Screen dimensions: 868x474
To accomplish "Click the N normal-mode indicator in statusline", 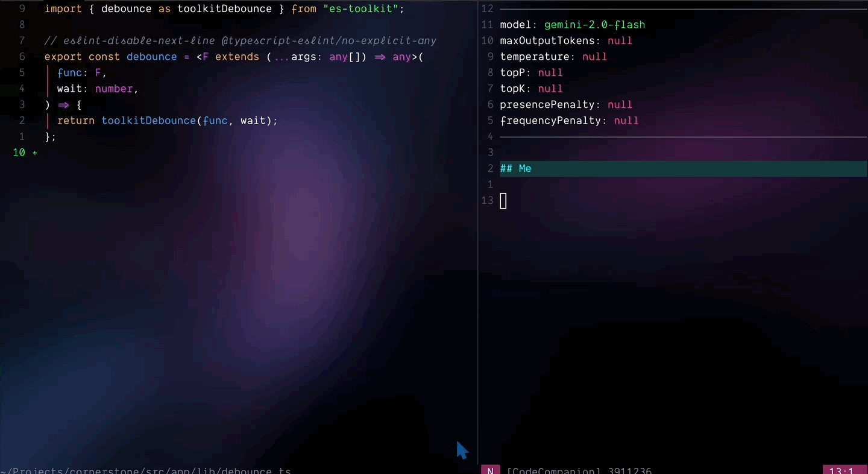I will [490, 471].
